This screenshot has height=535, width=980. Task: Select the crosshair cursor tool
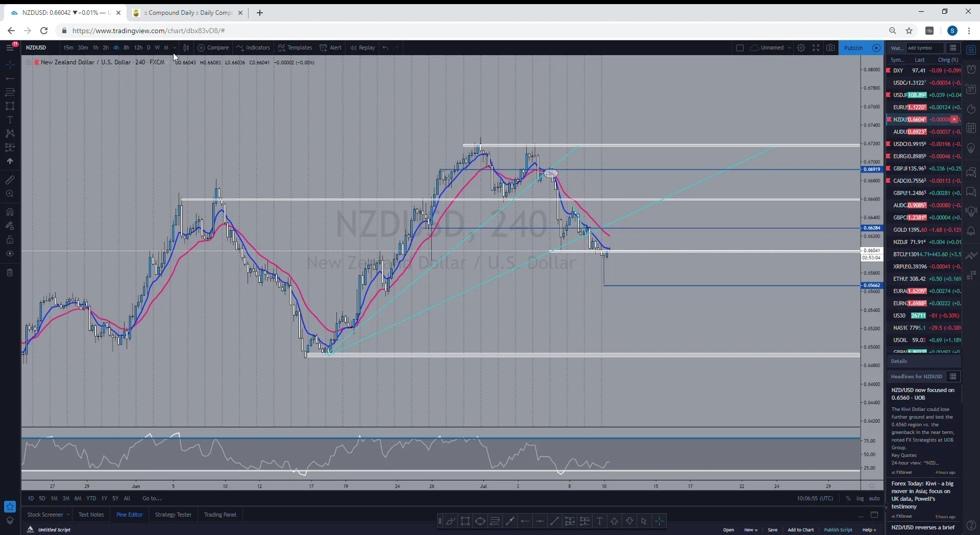[10, 65]
